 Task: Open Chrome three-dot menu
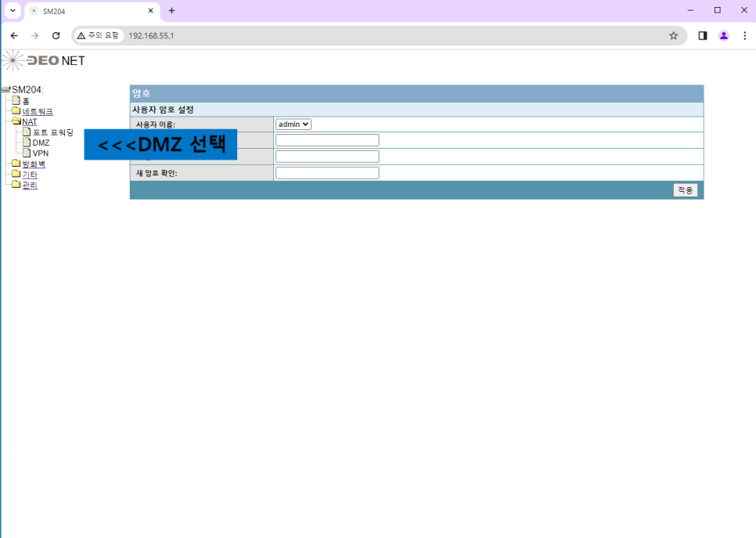coord(745,36)
